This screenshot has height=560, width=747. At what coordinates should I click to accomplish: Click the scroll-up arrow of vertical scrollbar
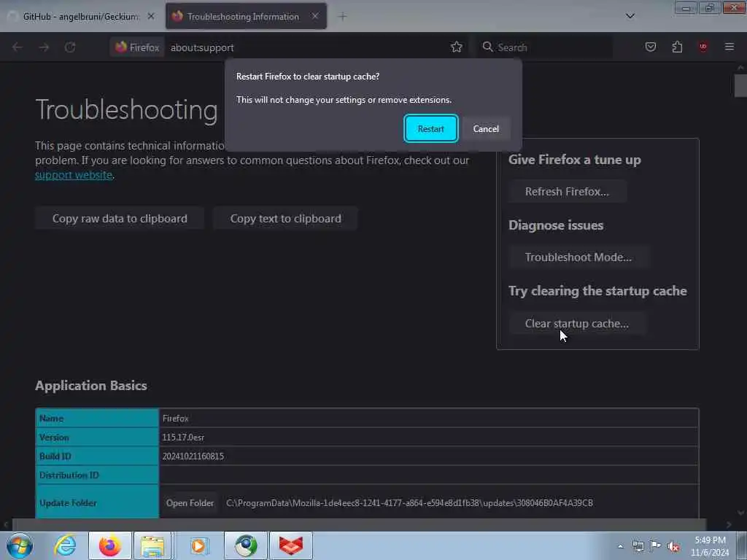[x=740, y=68]
